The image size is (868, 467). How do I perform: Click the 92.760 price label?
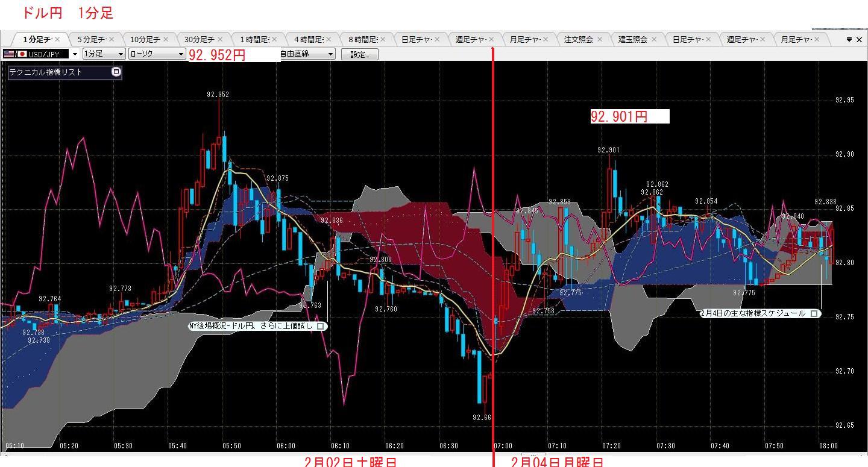coord(386,309)
